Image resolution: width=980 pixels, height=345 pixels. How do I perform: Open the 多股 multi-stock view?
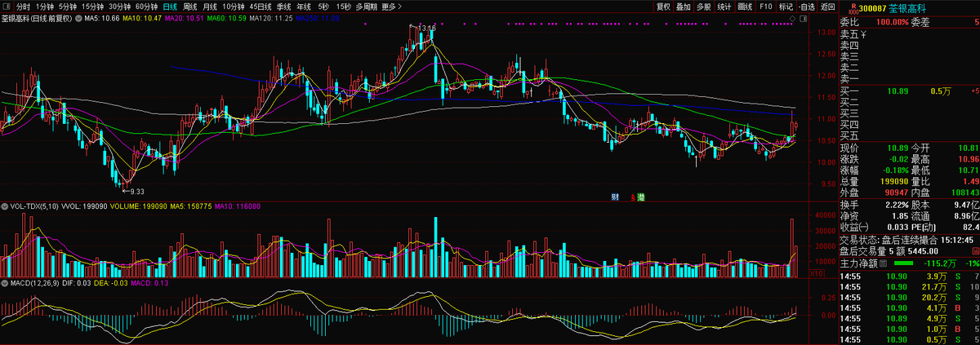704,7
